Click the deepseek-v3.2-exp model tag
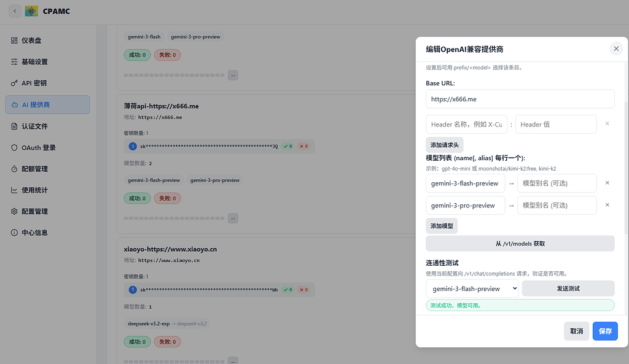The image size is (629, 364). tap(167, 323)
